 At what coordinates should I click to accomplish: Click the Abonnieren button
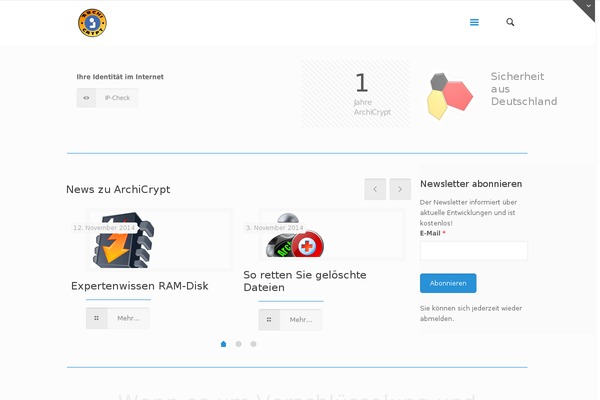[x=448, y=283]
